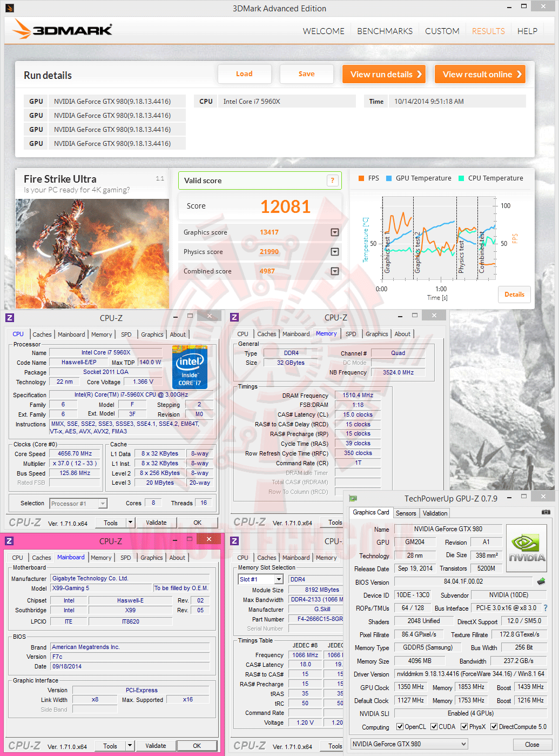Screen dimensions: 559x756
Task: Click the Save button in Run details
Action: pos(306,74)
